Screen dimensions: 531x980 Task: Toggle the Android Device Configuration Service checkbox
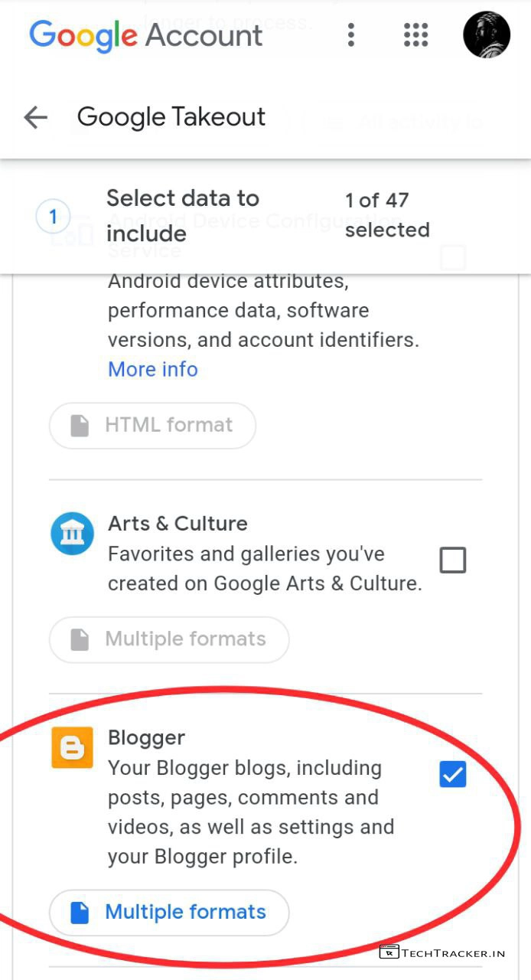click(x=452, y=257)
